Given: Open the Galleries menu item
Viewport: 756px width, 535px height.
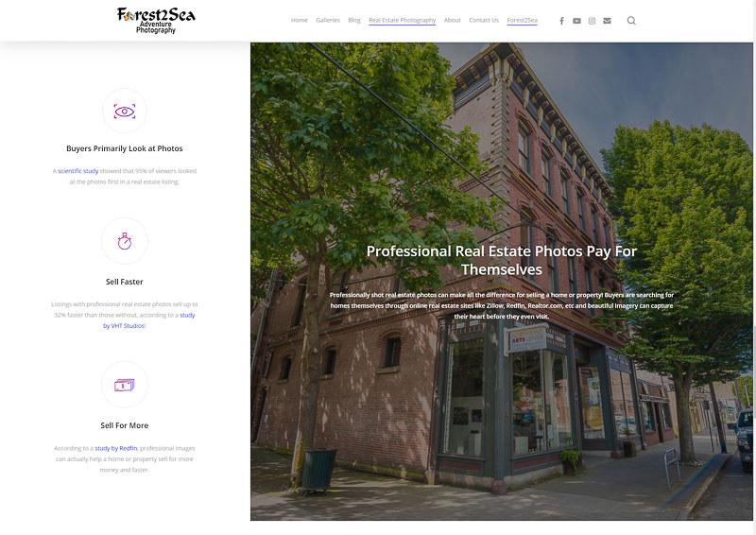Looking at the screenshot, I should tap(328, 20).
